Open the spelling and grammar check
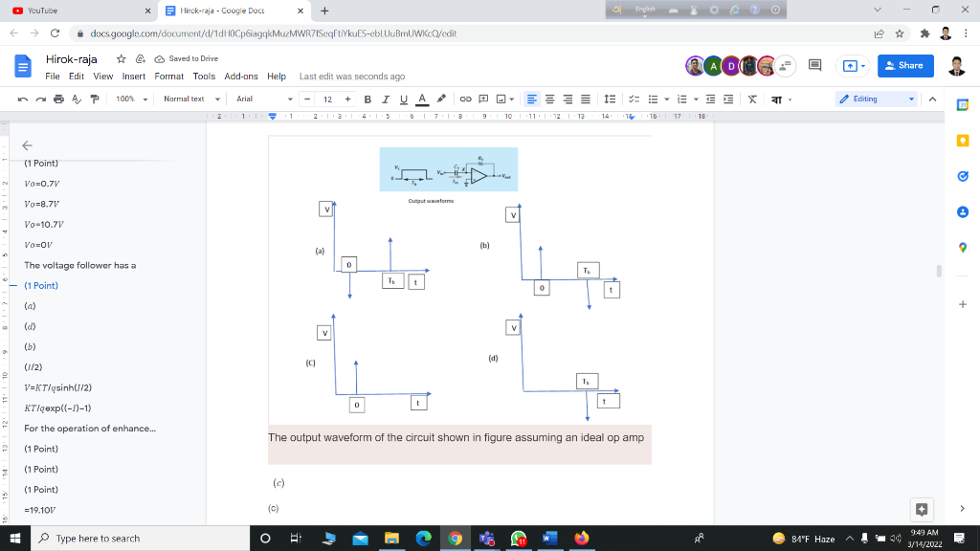The width and height of the screenshot is (980, 551). 77,99
